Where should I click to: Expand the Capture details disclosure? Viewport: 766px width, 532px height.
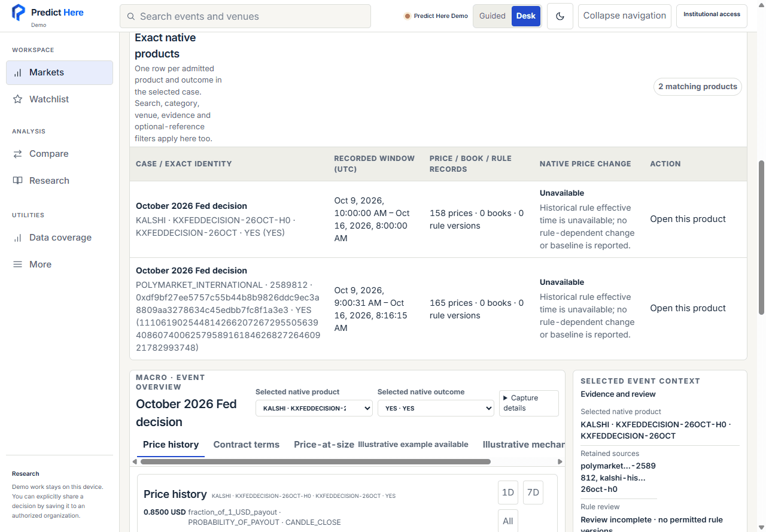coord(529,403)
